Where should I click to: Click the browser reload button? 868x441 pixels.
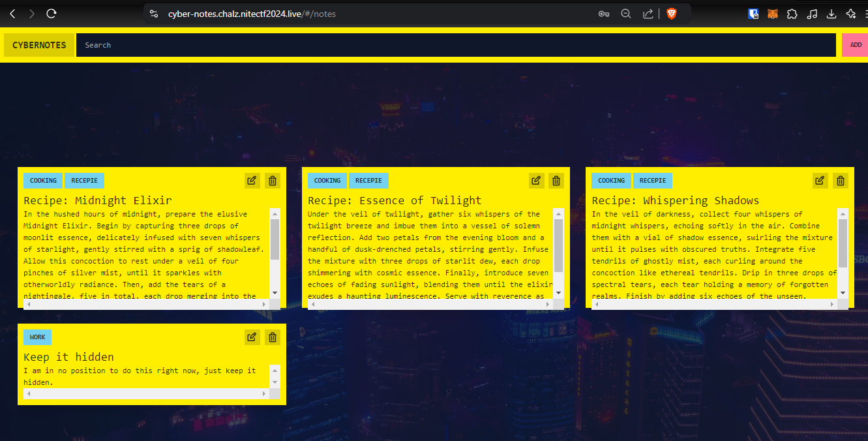[x=52, y=14]
